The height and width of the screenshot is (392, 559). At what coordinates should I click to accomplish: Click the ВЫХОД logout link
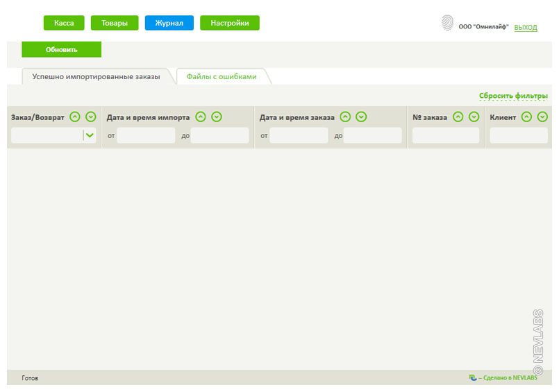click(526, 27)
